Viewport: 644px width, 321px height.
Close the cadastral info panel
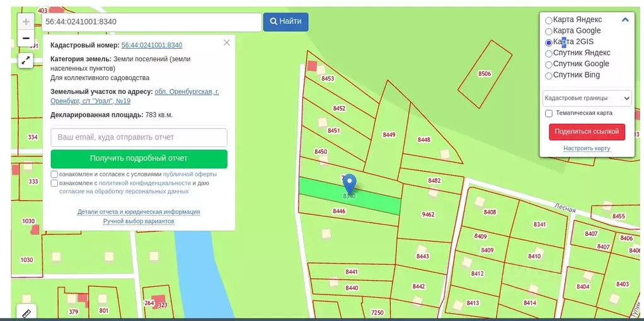click(227, 43)
